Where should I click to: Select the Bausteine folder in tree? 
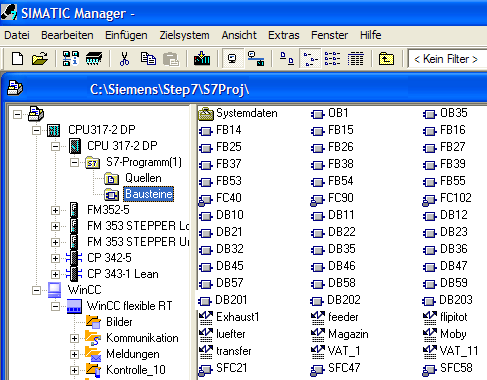pos(149,194)
